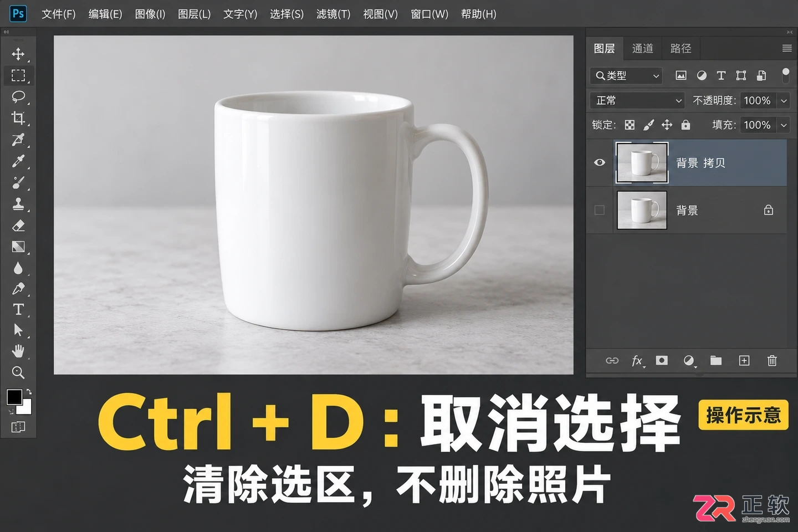Select the Gradient tool

[18, 247]
